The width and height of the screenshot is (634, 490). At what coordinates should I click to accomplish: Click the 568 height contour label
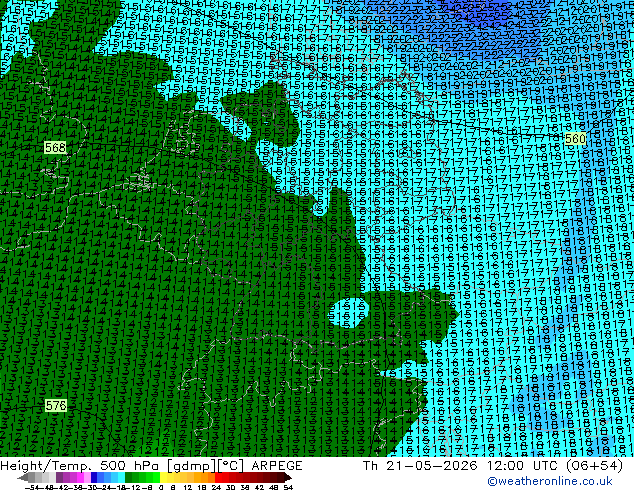click(55, 148)
